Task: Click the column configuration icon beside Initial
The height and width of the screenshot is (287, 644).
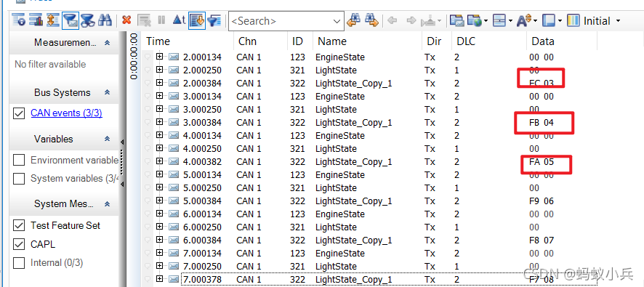Action: coord(573,20)
